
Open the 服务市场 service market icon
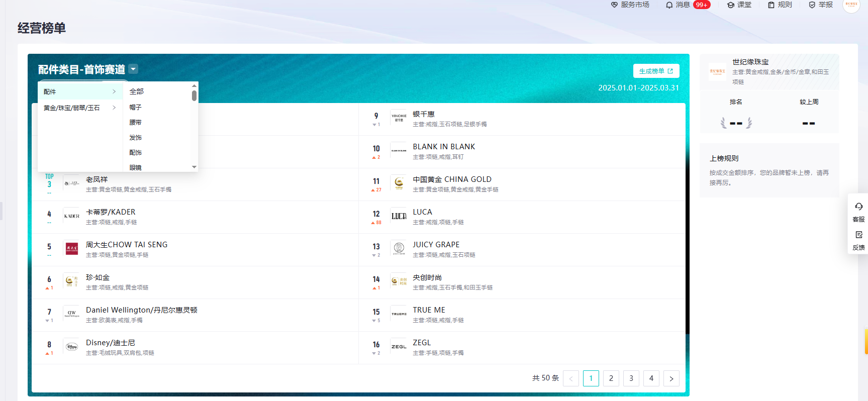coord(614,5)
